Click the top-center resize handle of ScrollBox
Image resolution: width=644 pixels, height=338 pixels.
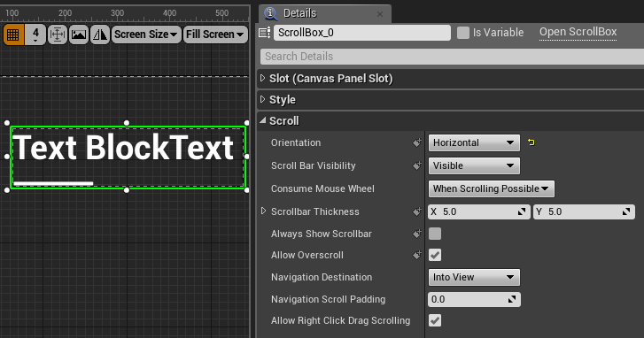click(127, 123)
